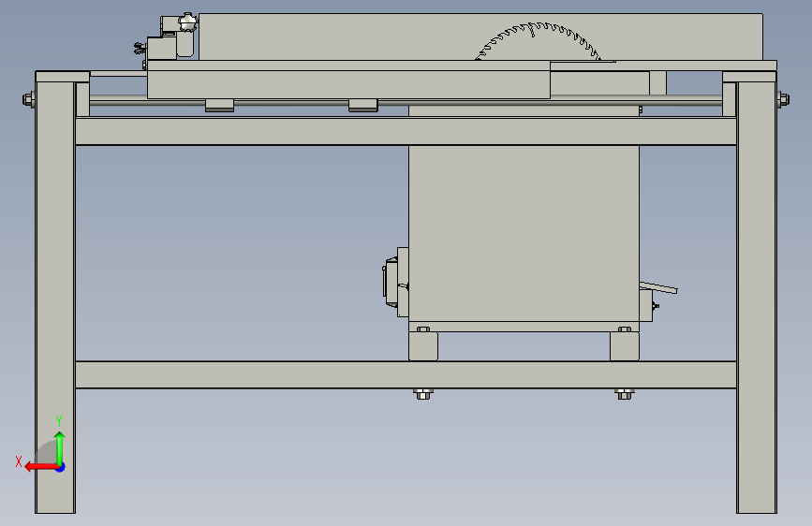The width and height of the screenshot is (812, 526).
Task: Select the upper horizontal cross beam
Action: [406, 131]
